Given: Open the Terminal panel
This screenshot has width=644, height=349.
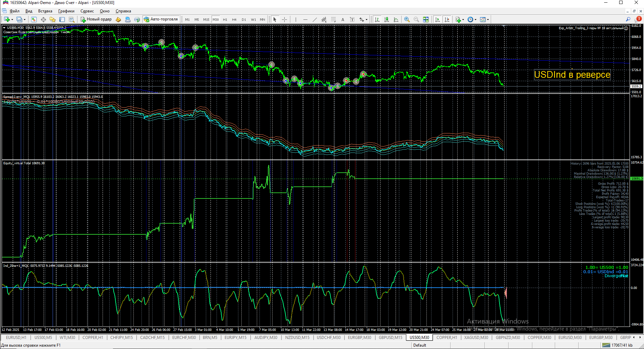Looking at the screenshot, I should coord(62,19).
